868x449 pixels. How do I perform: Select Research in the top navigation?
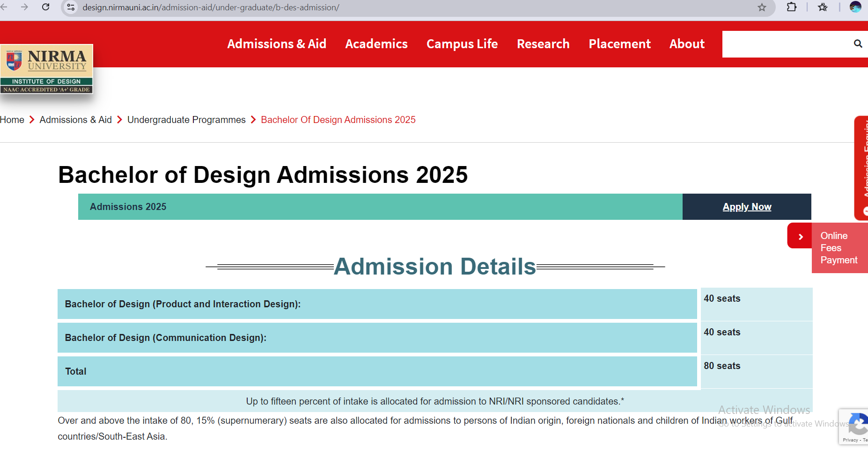(x=543, y=44)
